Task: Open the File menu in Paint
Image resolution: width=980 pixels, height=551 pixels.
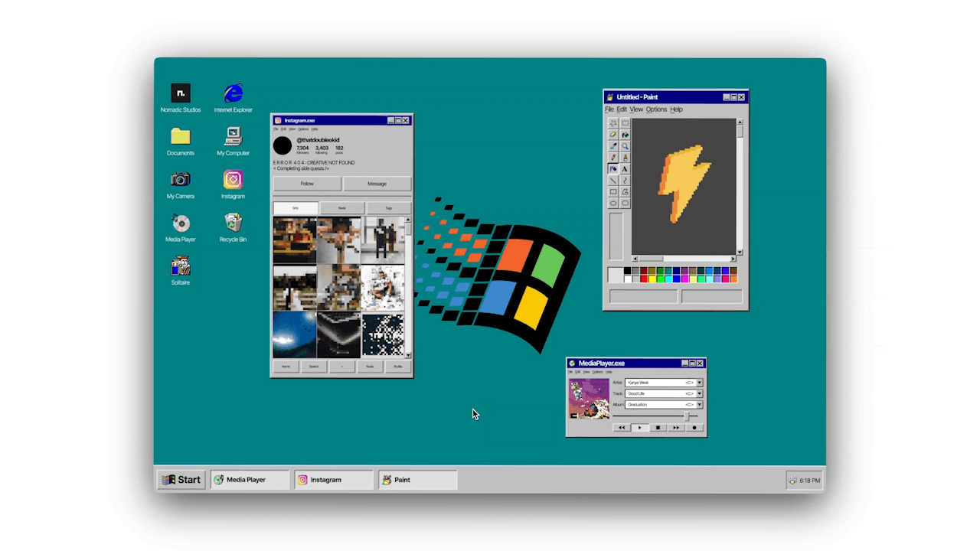Action: (x=609, y=109)
